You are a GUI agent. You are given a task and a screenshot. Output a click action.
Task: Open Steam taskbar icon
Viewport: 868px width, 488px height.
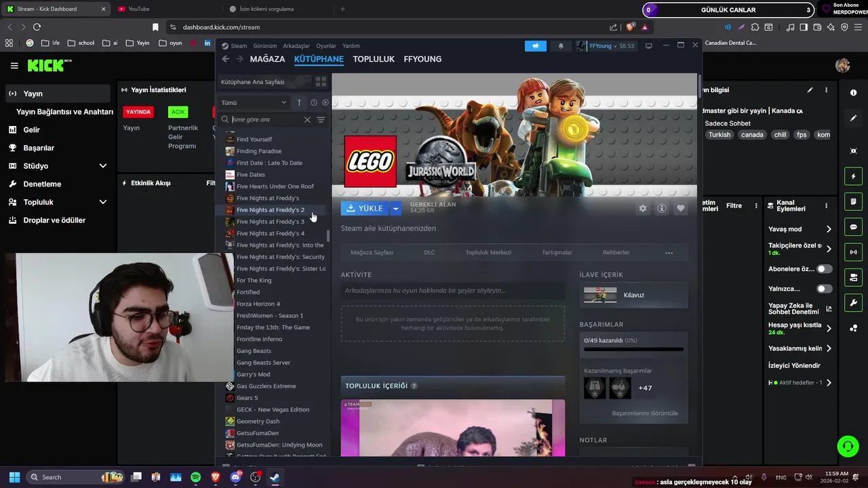pyautogui.click(x=275, y=477)
